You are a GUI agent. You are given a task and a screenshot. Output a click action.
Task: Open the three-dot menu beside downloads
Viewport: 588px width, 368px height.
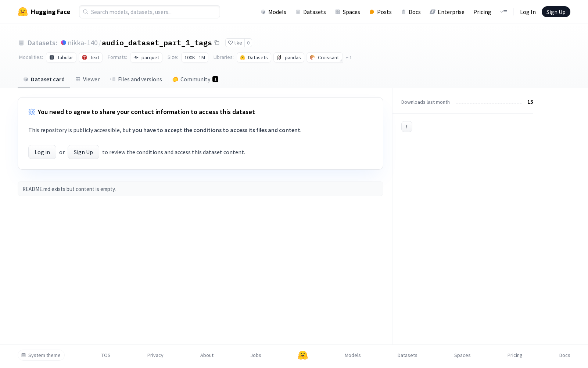[406, 127]
